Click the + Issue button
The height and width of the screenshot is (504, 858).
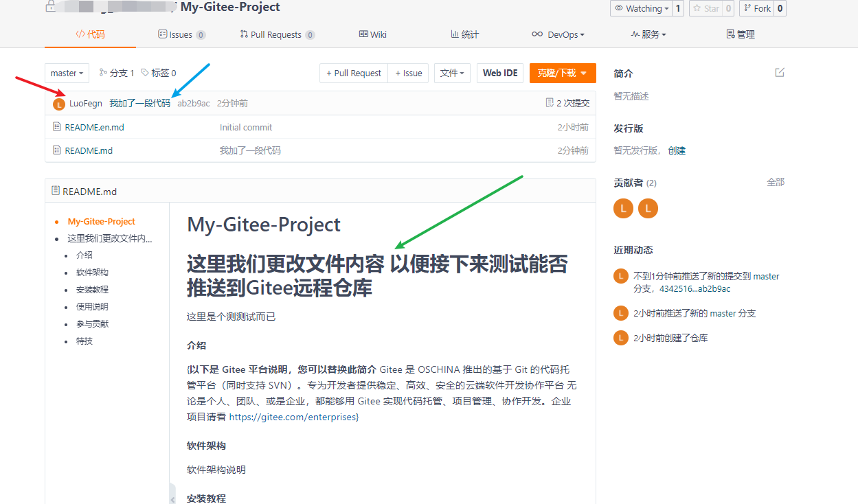tap(409, 73)
